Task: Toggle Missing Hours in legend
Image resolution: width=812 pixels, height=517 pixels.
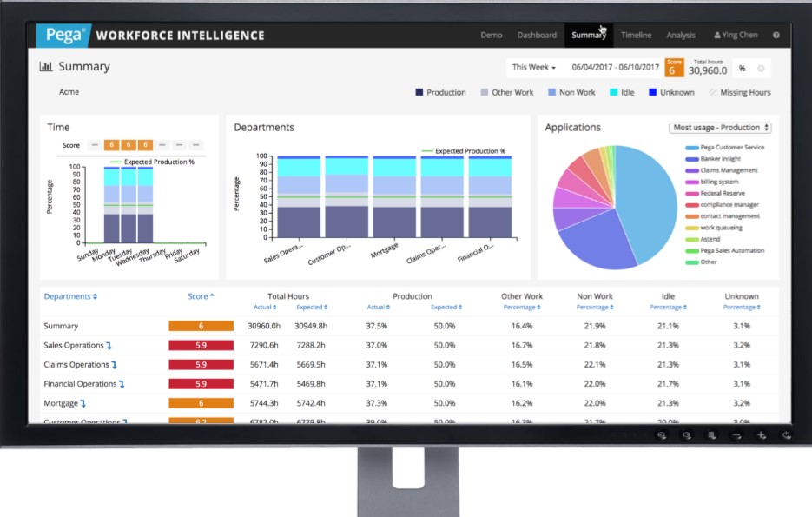Action: pyautogui.click(x=740, y=92)
